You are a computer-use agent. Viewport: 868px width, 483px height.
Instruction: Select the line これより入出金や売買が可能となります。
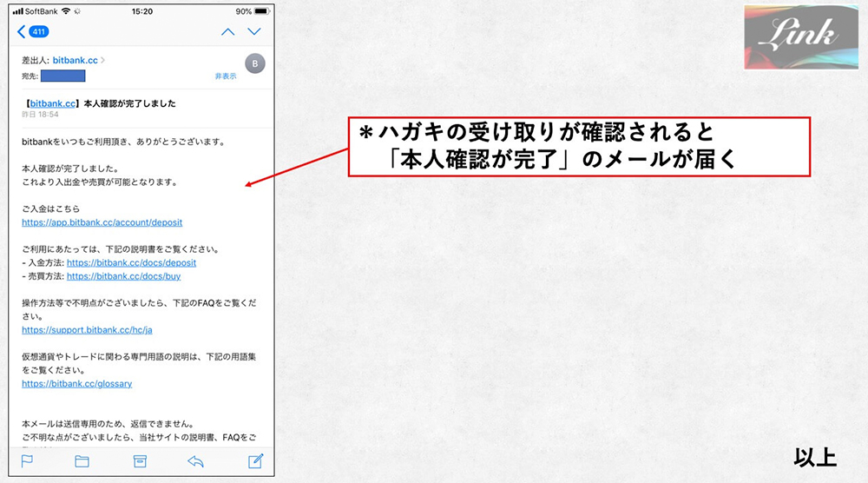100,182
